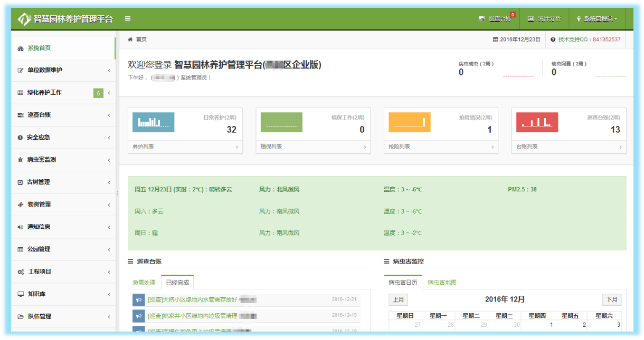Select calendar day 1 under 星期四
The width and height of the screenshot is (644, 340).
(537, 325)
